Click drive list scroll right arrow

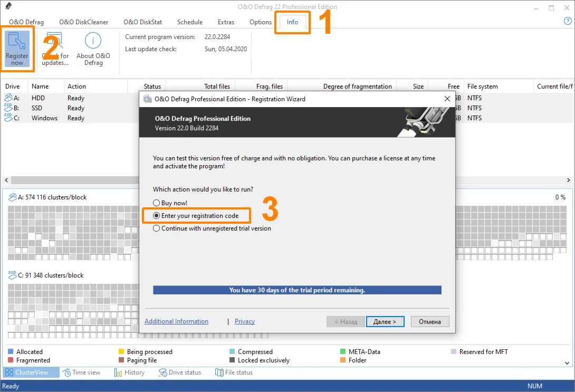[x=568, y=180]
